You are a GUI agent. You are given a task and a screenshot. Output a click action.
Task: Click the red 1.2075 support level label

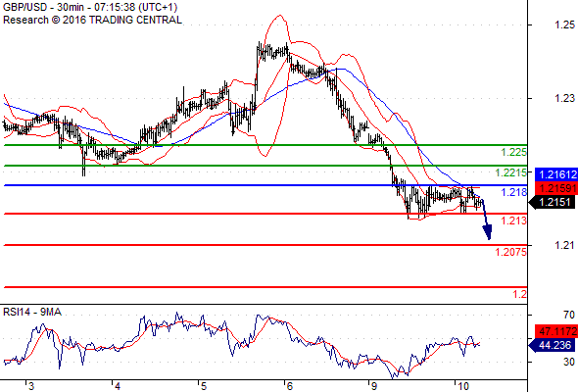(511, 252)
